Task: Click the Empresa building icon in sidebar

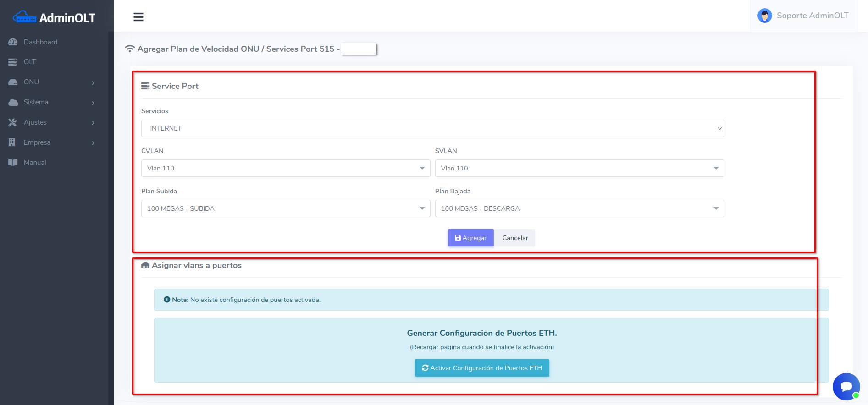Action: pos(12,142)
